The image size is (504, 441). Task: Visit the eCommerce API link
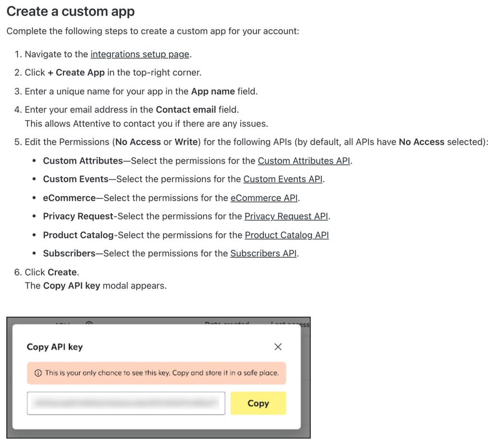pyautogui.click(x=264, y=198)
